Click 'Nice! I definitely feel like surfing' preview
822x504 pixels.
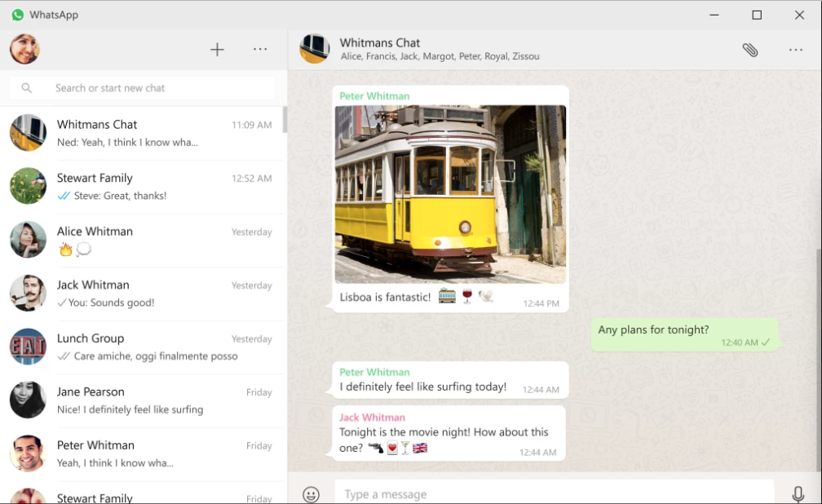click(130, 409)
